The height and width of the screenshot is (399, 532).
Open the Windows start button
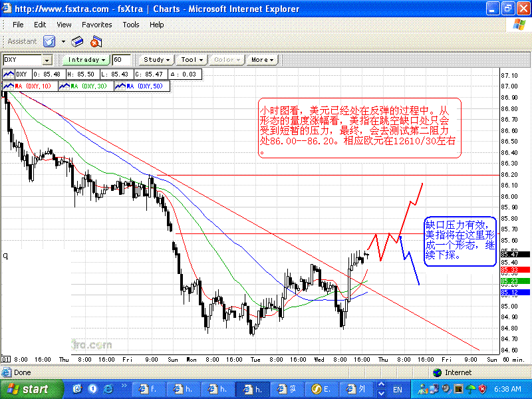coord(31,389)
